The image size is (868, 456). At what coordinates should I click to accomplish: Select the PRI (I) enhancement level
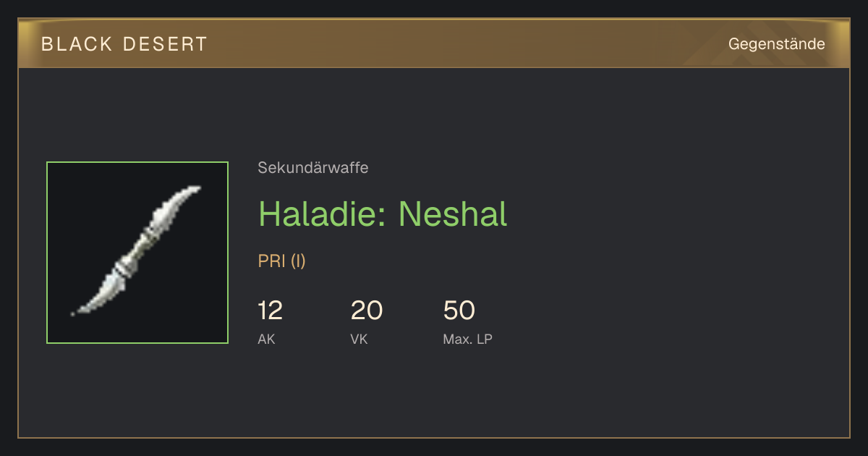282,261
